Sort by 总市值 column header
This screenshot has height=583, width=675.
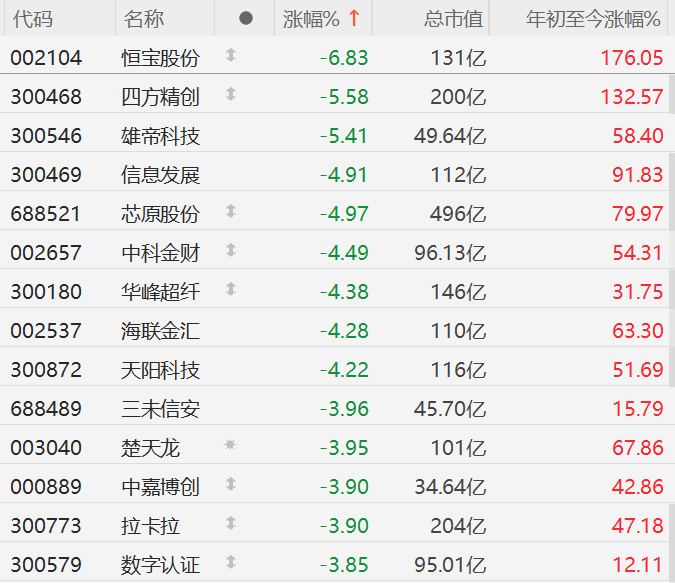(453, 19)
